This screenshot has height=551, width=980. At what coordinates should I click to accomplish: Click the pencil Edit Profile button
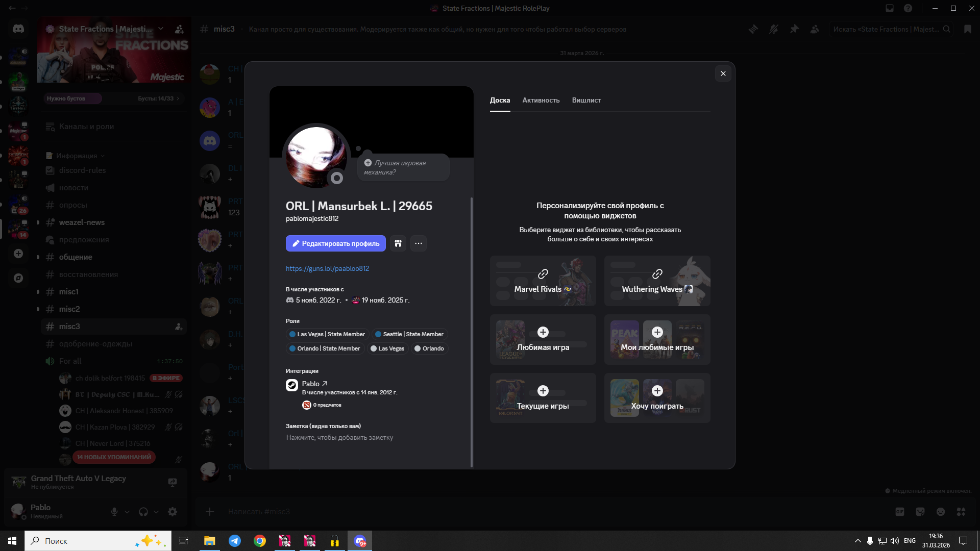point(335,243)
